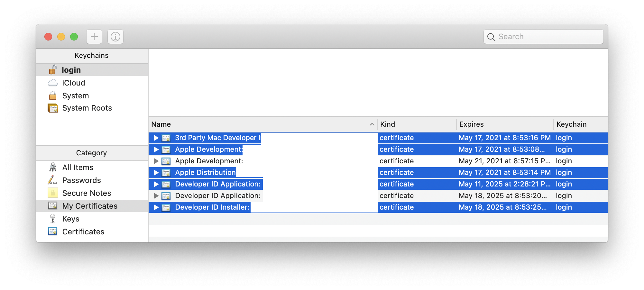The image size is (644, 290).
Task: Select the System Roots keychain
Action: (x=92, y=108)
